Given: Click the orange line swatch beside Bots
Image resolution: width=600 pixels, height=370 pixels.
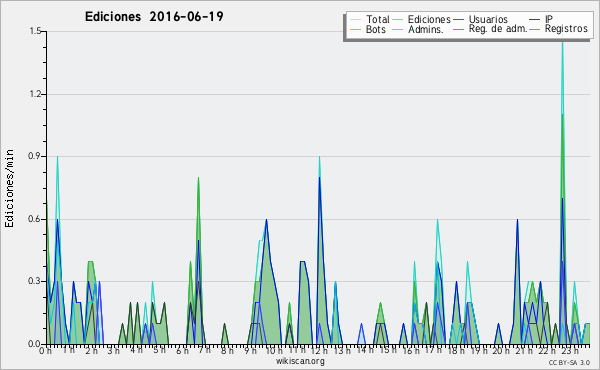Looking at the screenshot, I should 355,29.
